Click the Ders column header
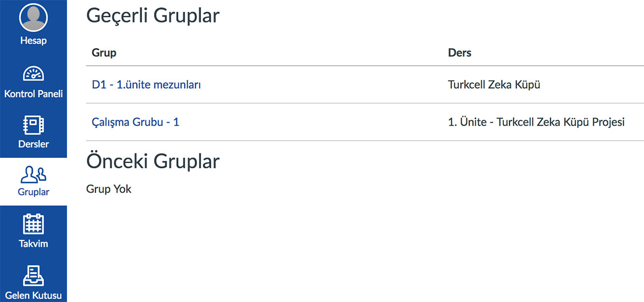The width and height of the screenshot is (644, 302). coord(460,52)
